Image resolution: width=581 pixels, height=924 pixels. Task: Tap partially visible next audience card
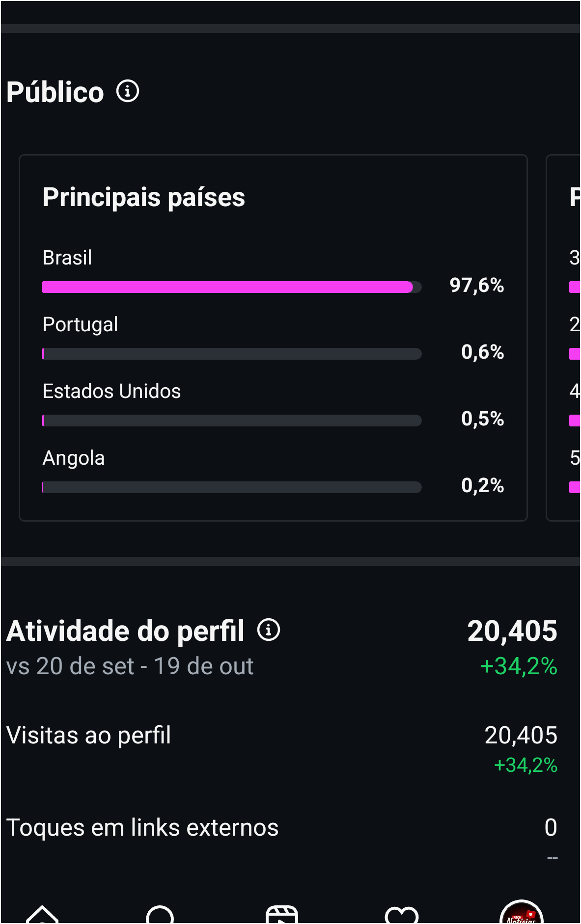pyautogui.click(x=565, y=338)
